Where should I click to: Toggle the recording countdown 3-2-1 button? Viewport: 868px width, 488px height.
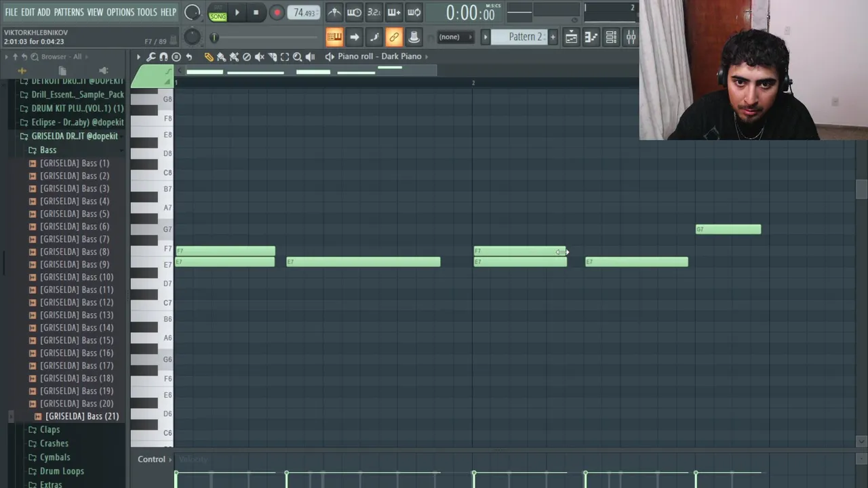click(374, 12)
